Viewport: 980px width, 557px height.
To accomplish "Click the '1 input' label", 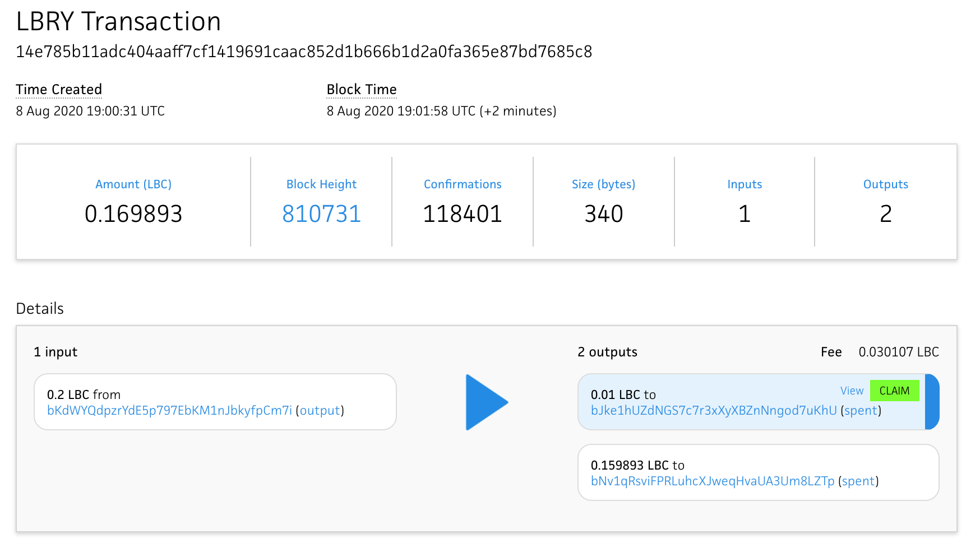I will point(56,352).
